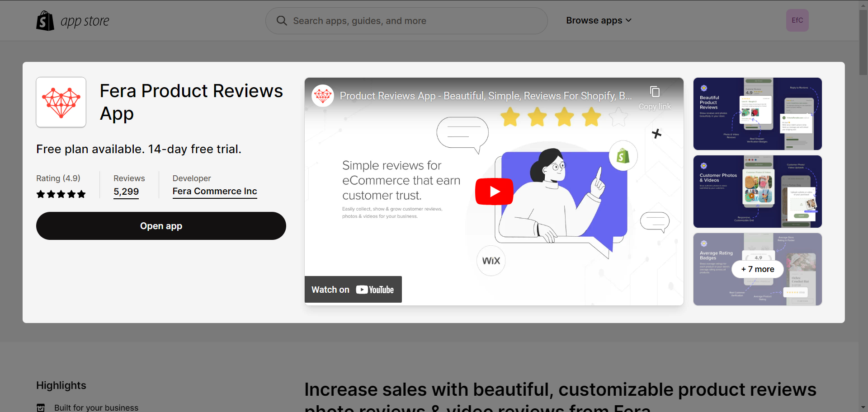Focus the Search apps, guides, and more field

(406, 21)
